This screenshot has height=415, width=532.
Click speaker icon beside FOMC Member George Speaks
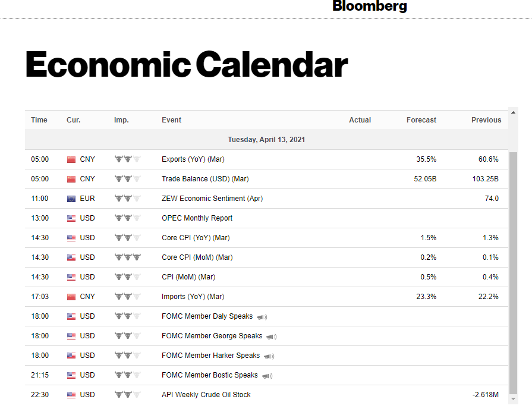(x=271, y=337)
